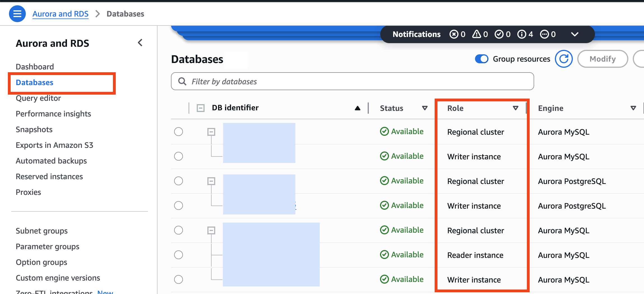Select radio for the Reader instance row
The image size is (644, 294).
tap(179, 255)
